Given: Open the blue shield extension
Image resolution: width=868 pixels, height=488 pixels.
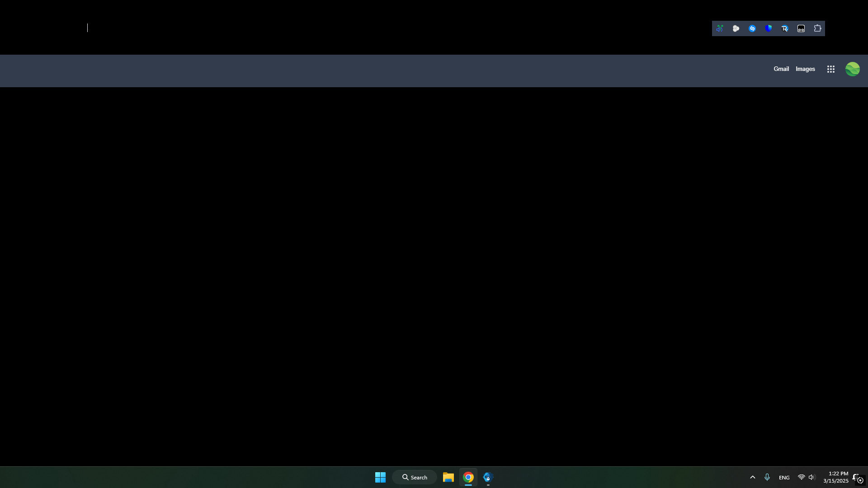Looking at the screenshot, I should click(x=769, y=28).
